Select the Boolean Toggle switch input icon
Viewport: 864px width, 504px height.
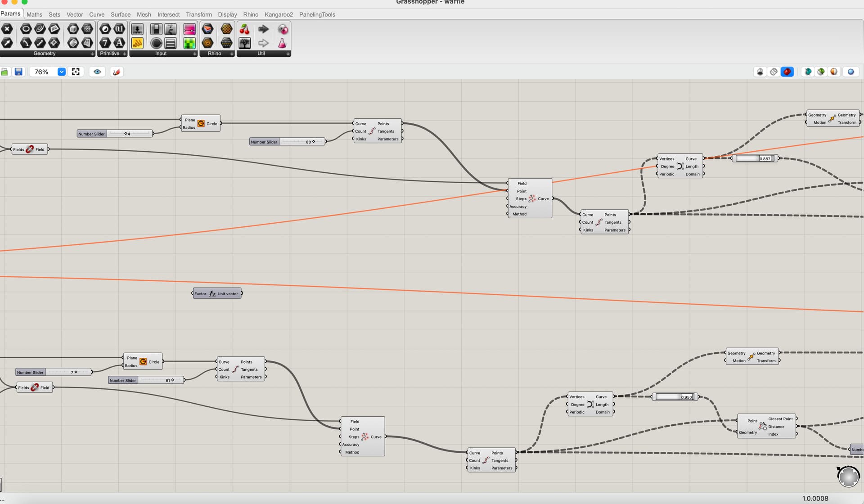(156, 29)
